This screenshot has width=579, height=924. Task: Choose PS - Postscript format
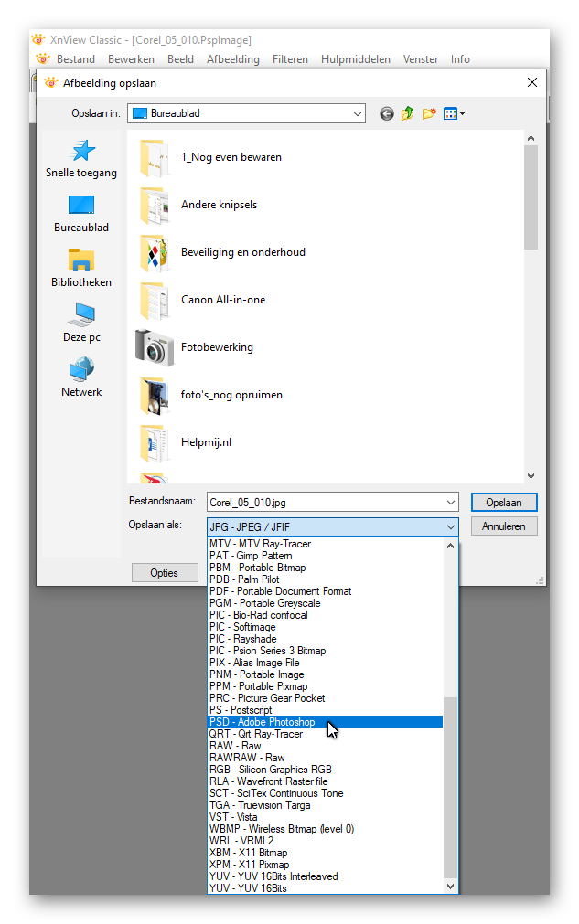[326, 710]
